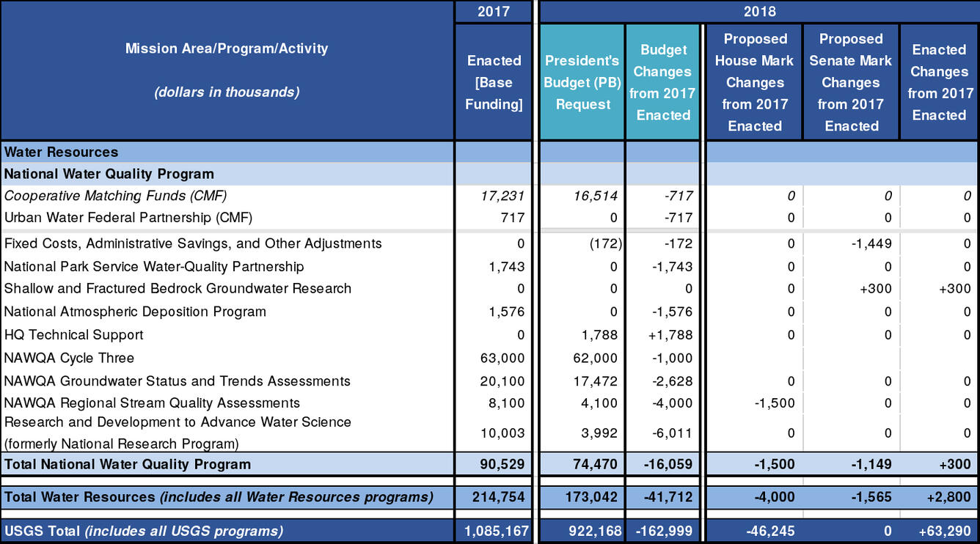Select the Proposed Senate Mark Changes header

851,82
